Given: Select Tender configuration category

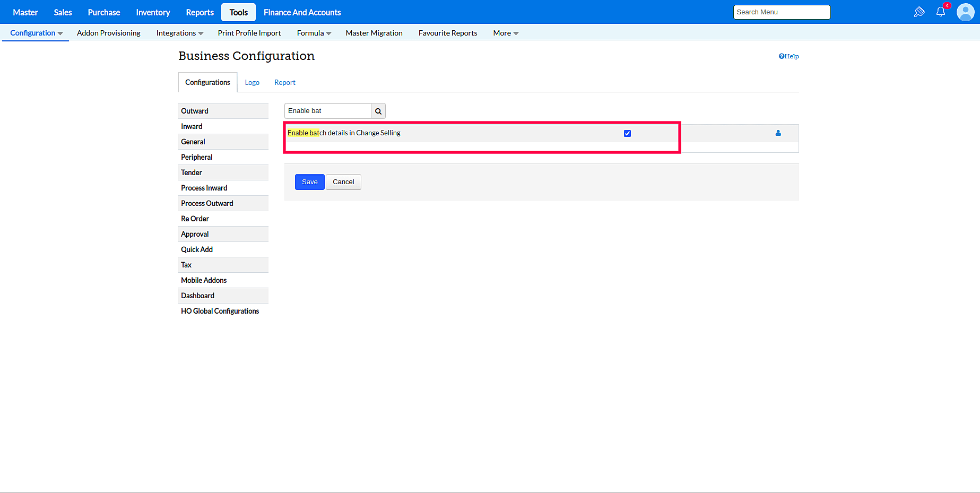Looking at the screenshot, I should tap(223, 172).
